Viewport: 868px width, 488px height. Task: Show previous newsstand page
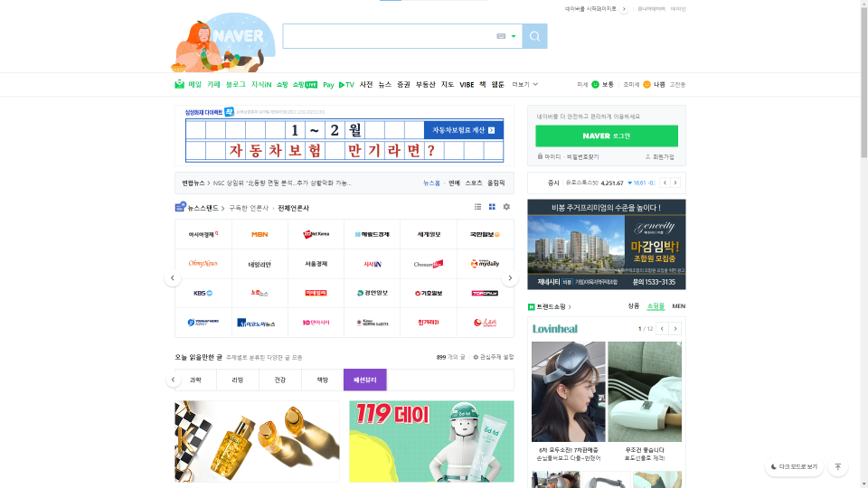tap(173, 278)
